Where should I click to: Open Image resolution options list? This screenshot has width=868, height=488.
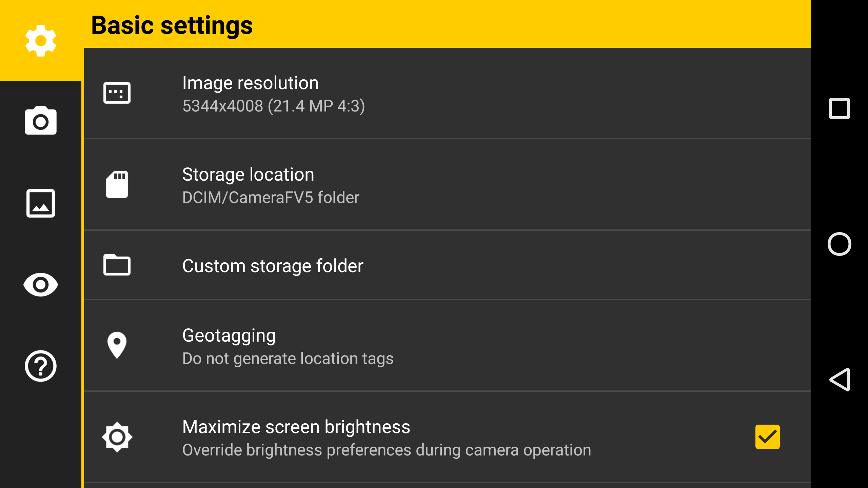coord(273,94)
